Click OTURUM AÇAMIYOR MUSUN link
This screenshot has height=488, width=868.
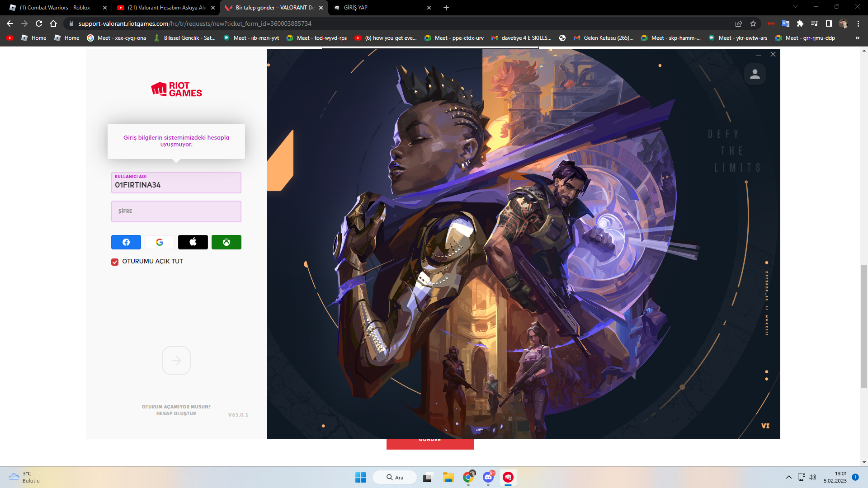tap(176, 407)
